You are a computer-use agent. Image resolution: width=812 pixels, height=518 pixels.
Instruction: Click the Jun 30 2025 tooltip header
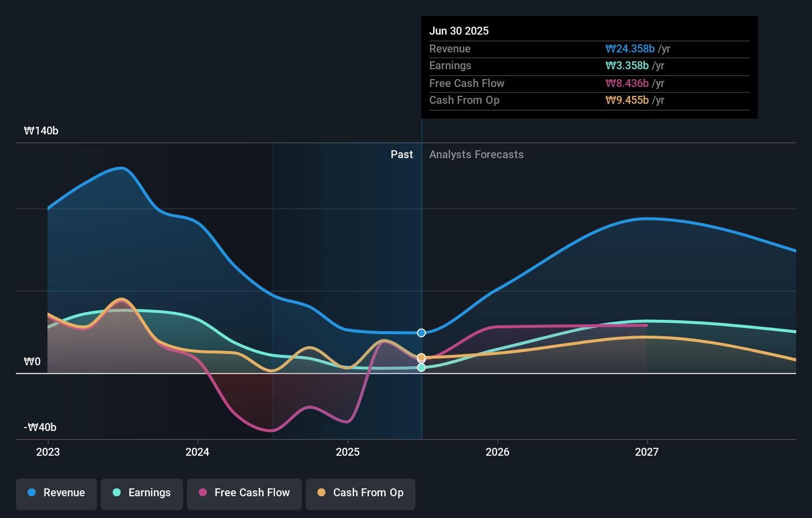[x=459, y=31]
